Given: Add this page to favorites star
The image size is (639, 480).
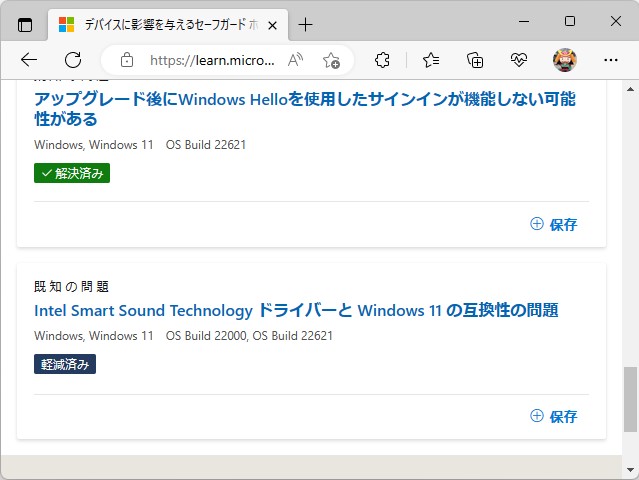Looking at the screenshot, I should pos(331,60).
